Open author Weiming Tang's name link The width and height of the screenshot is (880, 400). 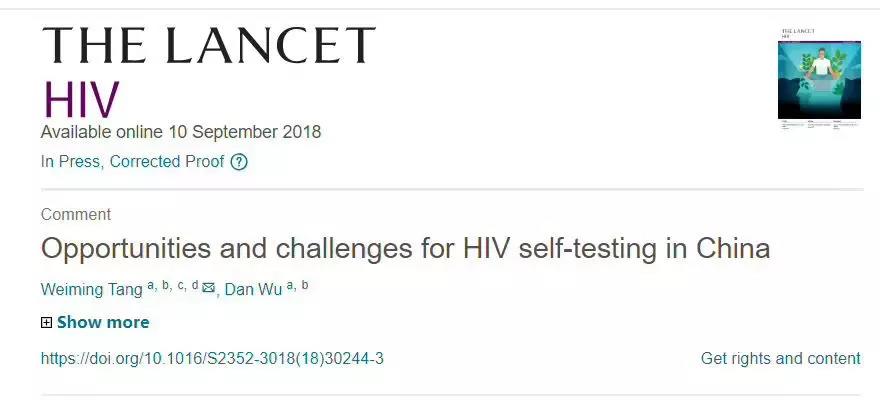91,288
